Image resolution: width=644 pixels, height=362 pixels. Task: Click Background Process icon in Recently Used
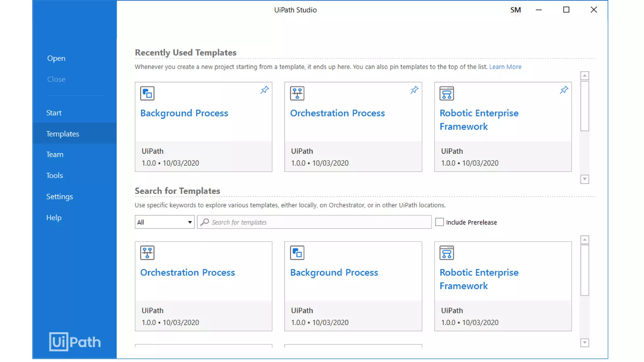[147, 93]
